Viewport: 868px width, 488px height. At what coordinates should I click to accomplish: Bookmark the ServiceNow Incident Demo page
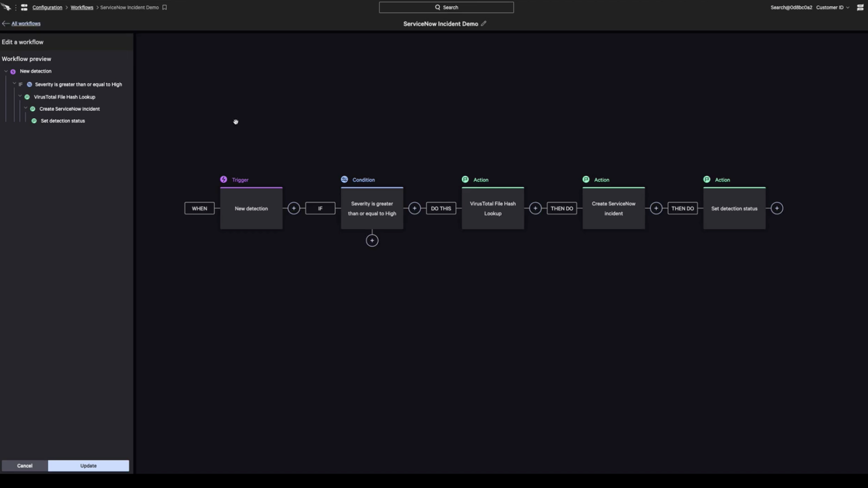coord(164,8)
